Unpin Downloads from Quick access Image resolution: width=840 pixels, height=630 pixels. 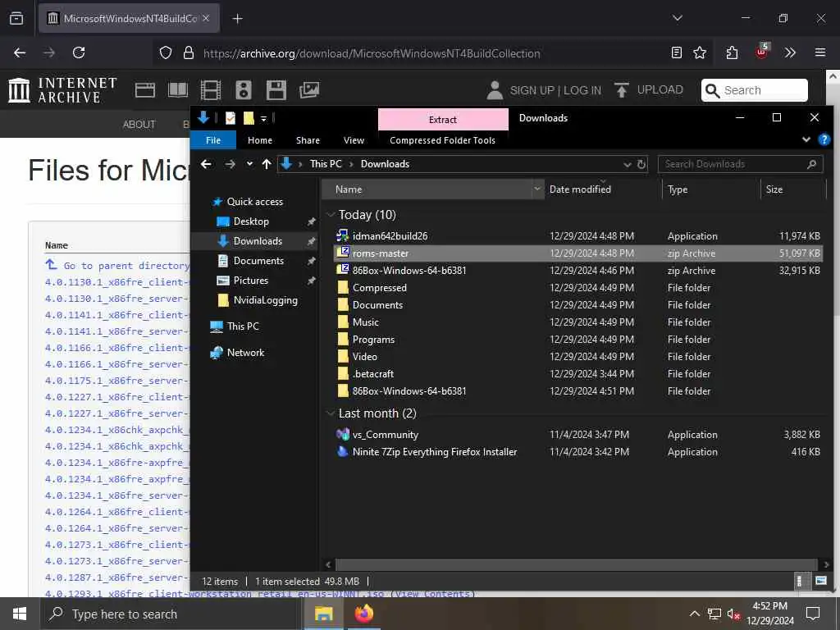311,241
